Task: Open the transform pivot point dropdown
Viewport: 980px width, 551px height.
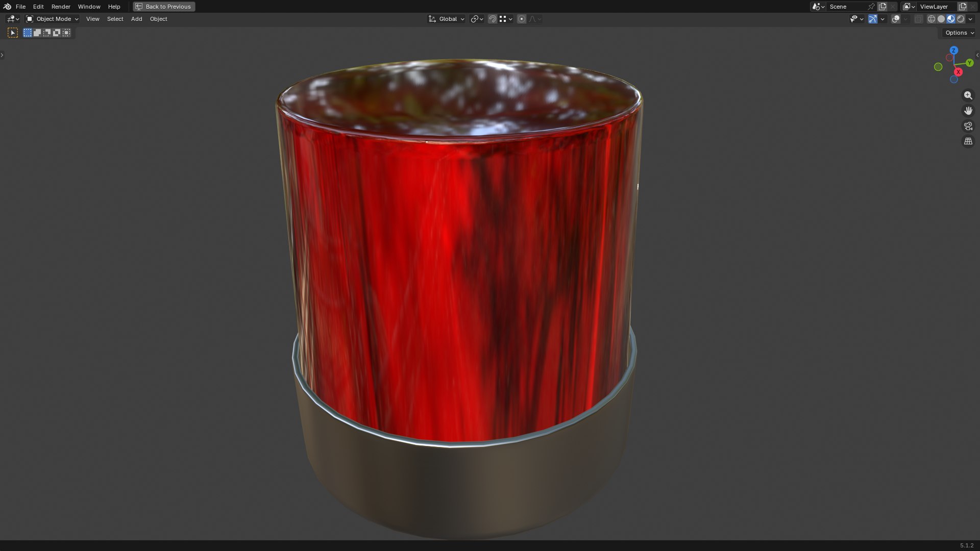Action: point(477,19)
